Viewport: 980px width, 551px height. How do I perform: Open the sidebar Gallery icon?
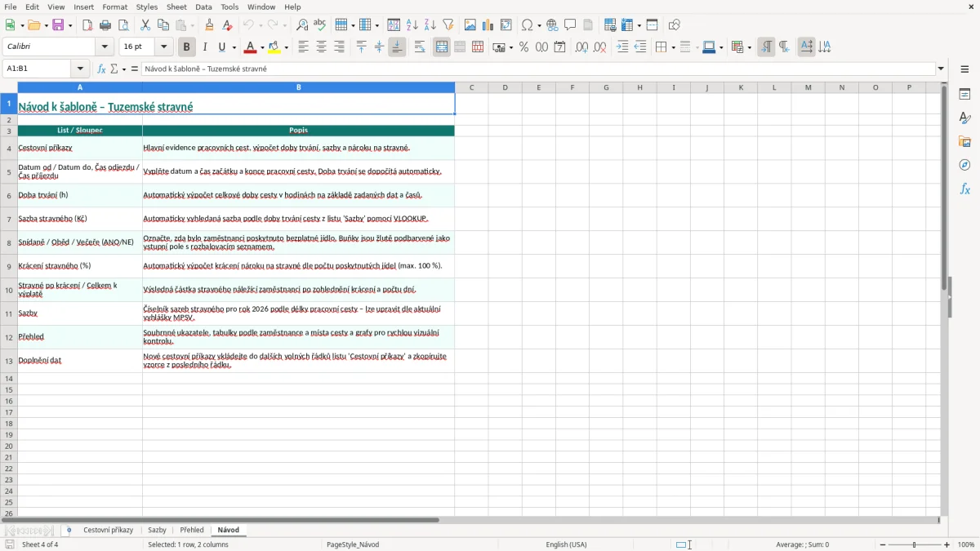964,141
